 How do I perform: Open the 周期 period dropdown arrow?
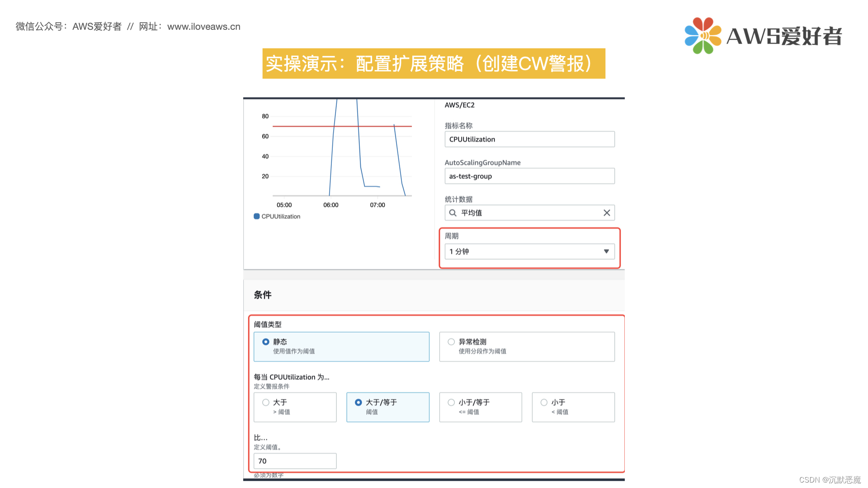pos(606,251)
